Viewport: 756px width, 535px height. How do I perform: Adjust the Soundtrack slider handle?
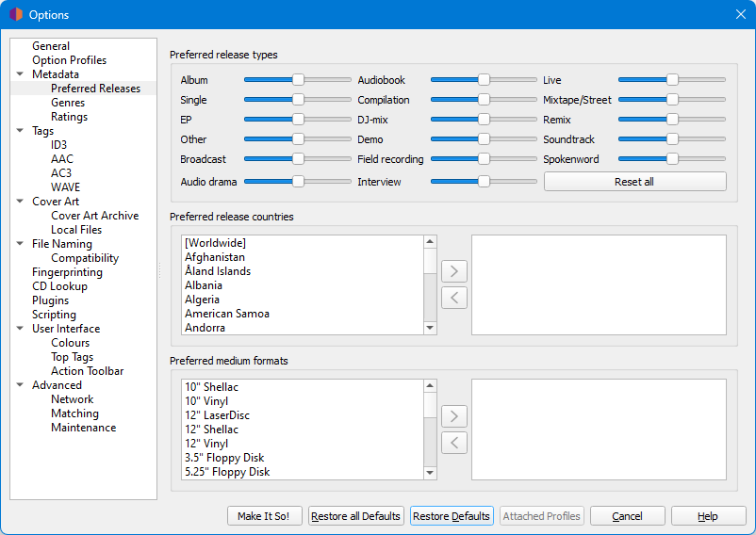[x=672, y=139]
